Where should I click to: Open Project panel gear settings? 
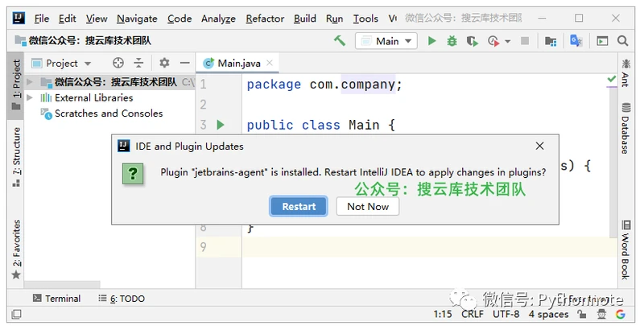coord(164,63)
